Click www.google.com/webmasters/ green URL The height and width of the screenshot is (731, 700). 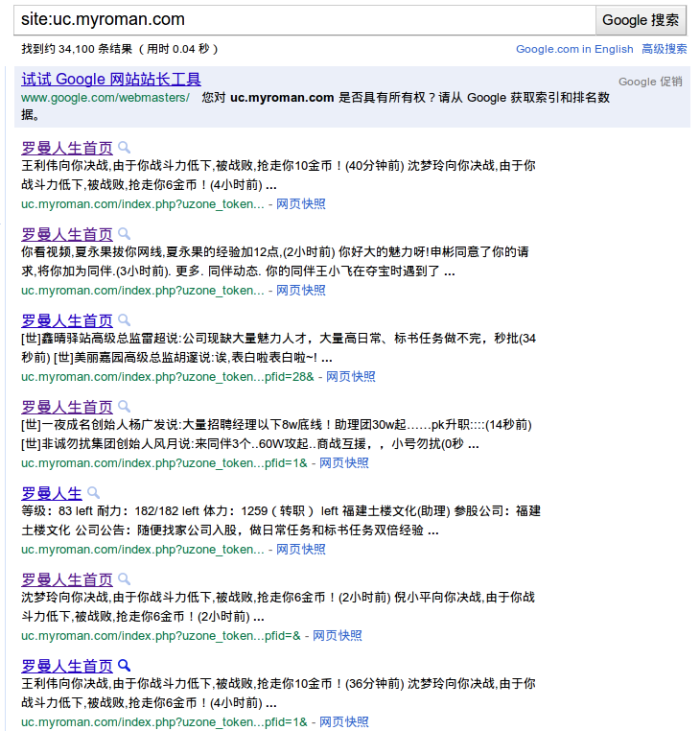(x=105, y=98)
